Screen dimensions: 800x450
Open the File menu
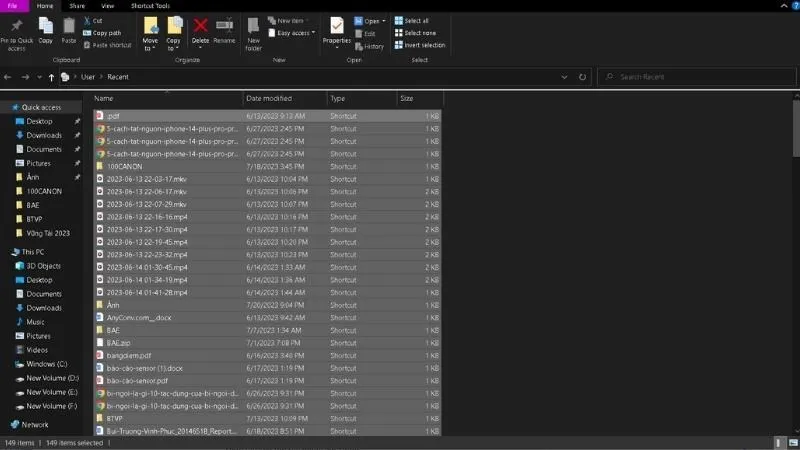coord(13,6)
